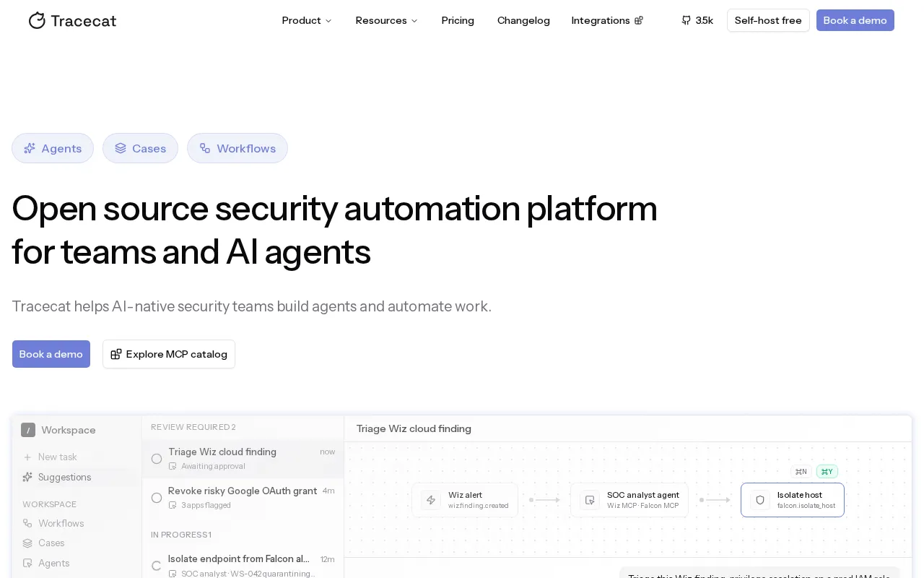Expand the Product dropdown menu
Image resolution: width=924 pixels, height=578 pixels.
(x=307, y=20)
